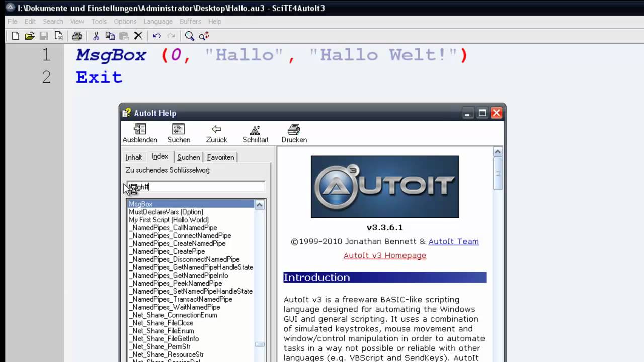Viewport: 644px width, 362px height.
Task: Click the index list scroll up arrow
Action: point(260,204)
